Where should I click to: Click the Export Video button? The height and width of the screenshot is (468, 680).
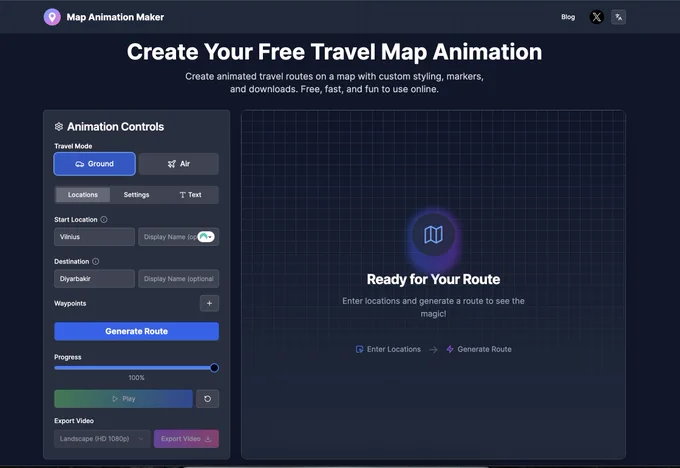186,439
